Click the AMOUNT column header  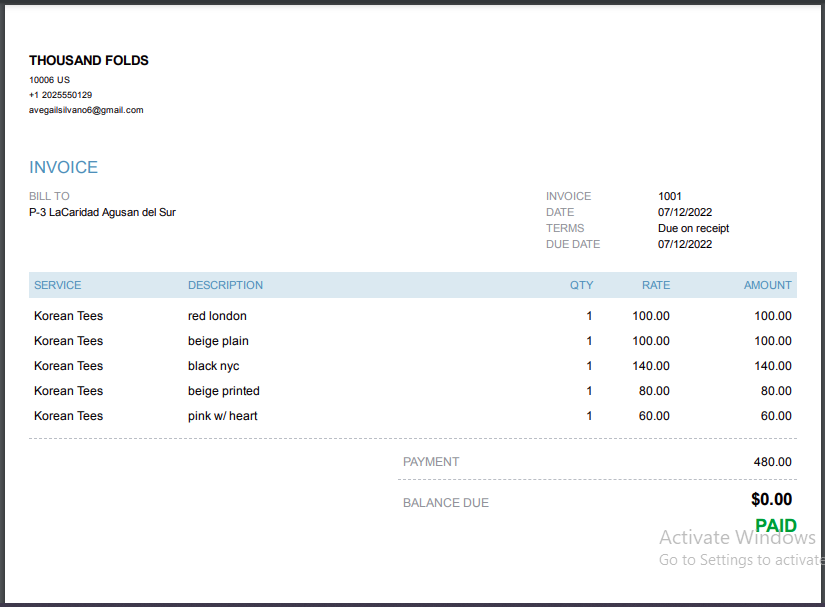point(768,285)
